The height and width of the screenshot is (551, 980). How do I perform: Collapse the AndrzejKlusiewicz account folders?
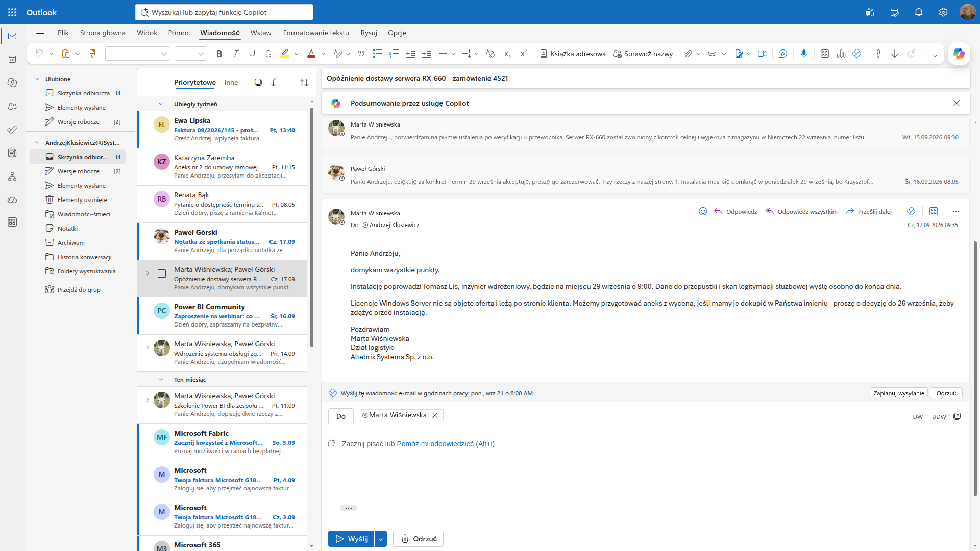point(37,143)
